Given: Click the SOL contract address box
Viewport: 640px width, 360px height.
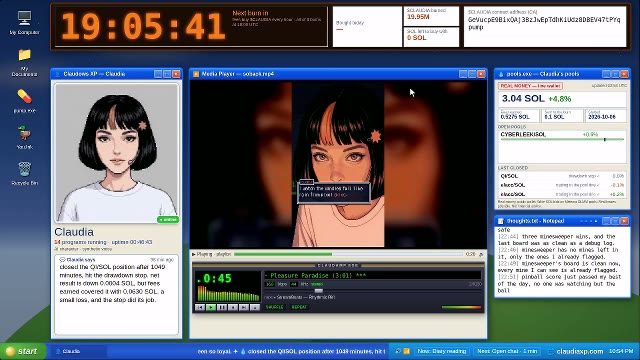Looking at the screenshot, I should 545,27.
